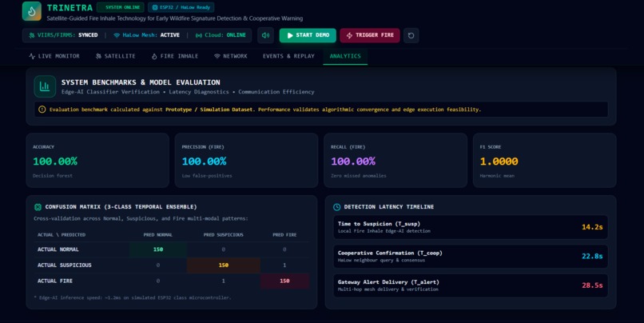Click the Cloud status broadcast icon
Viewport: 644px width, 323px height.
(199, 35)
